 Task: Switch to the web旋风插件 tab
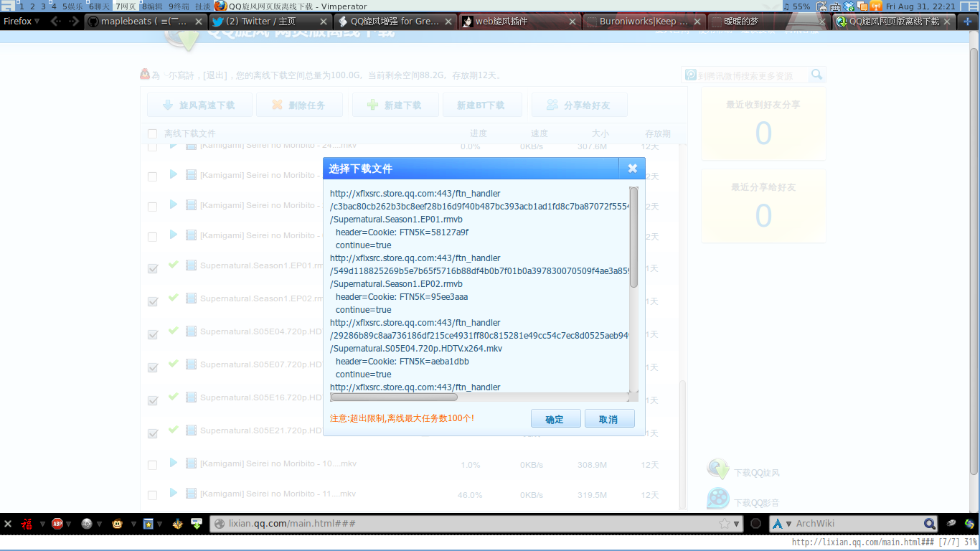(x=519, y=22)
